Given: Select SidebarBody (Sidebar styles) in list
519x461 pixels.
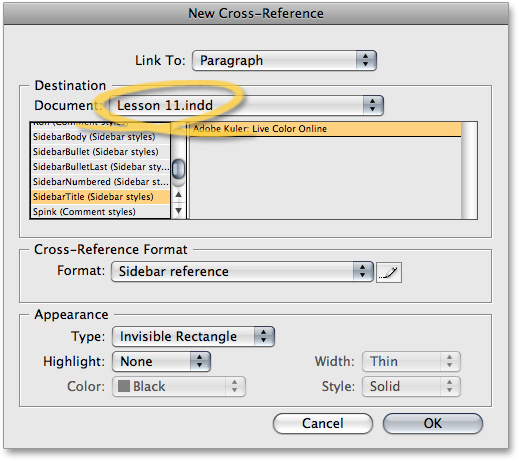Looking at the screenshot, I should click(x=100, y=137).
